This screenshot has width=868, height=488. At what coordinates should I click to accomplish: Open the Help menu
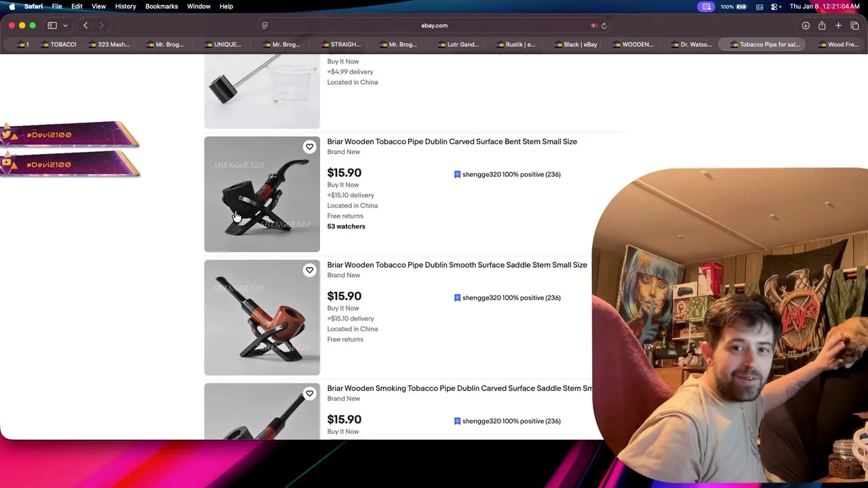(x=226, y=6)
